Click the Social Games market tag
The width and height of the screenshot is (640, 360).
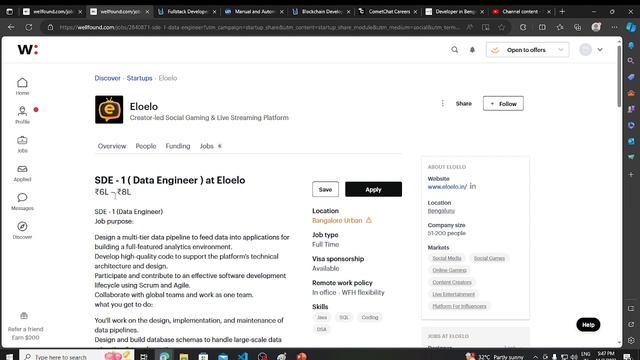coord(489,258)
